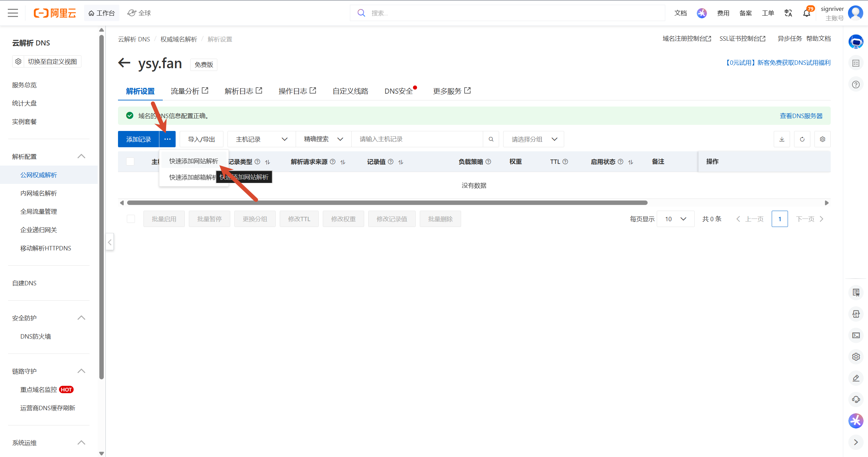This screenshot has height=457, width=868.
Task: Open 域名注册控制台 link
Action: pyautogui.click(x=687, y=39)
